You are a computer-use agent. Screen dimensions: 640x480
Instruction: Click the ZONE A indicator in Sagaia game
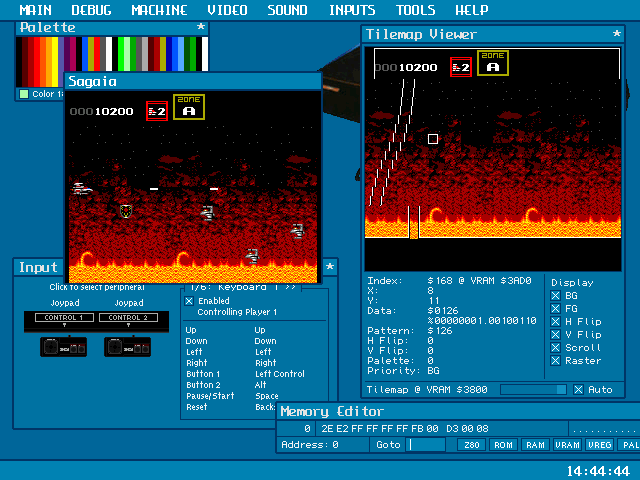pos(189,107)
